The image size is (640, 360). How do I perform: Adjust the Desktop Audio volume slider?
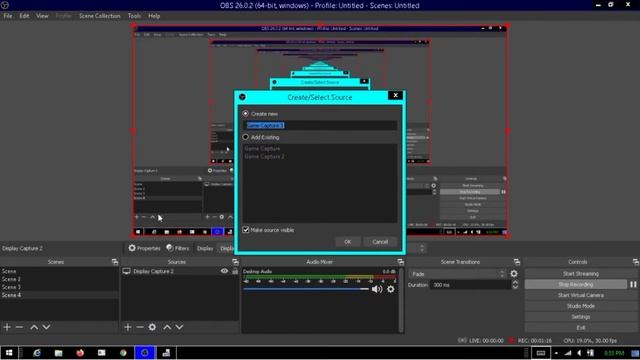306,289
